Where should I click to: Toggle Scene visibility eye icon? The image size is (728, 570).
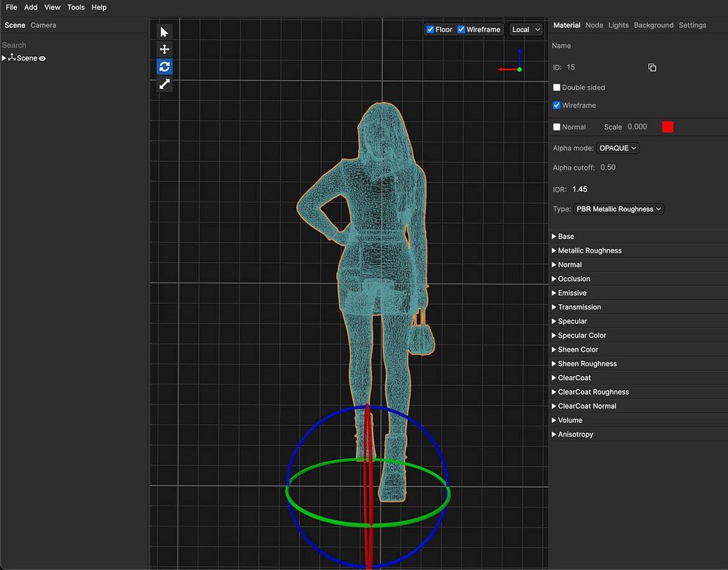42,58
